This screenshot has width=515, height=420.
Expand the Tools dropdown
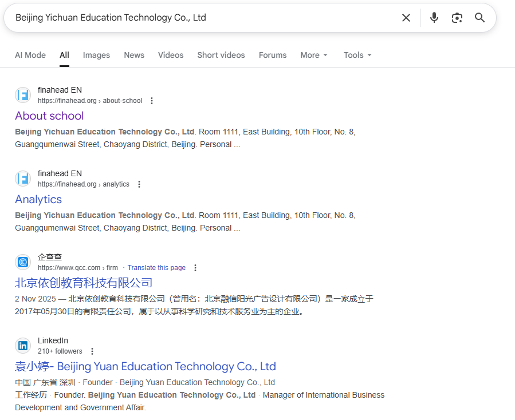tap(357, 55)
